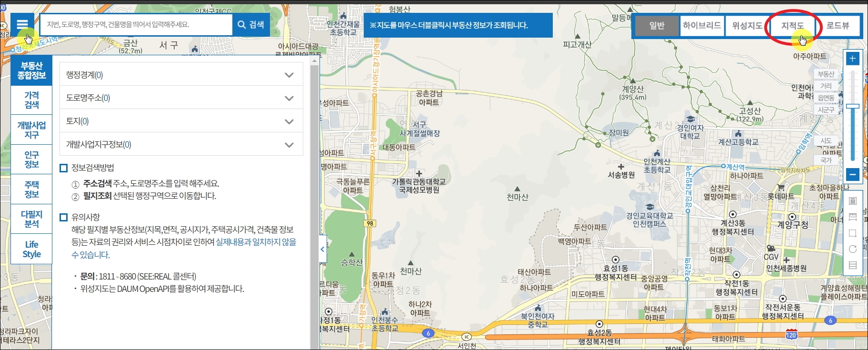Zoom in with the plus button
868x350 pixels.
click(852, 59)
